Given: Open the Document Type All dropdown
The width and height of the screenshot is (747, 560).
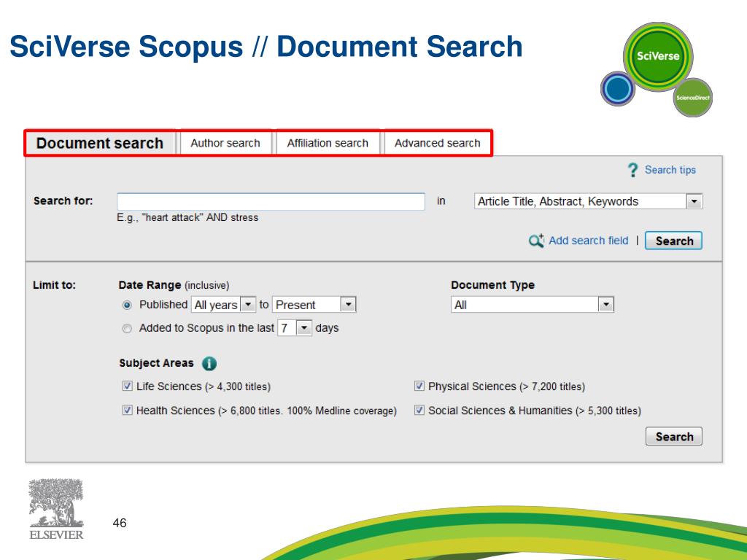Looking at the screenshot, I should (533, 305).
